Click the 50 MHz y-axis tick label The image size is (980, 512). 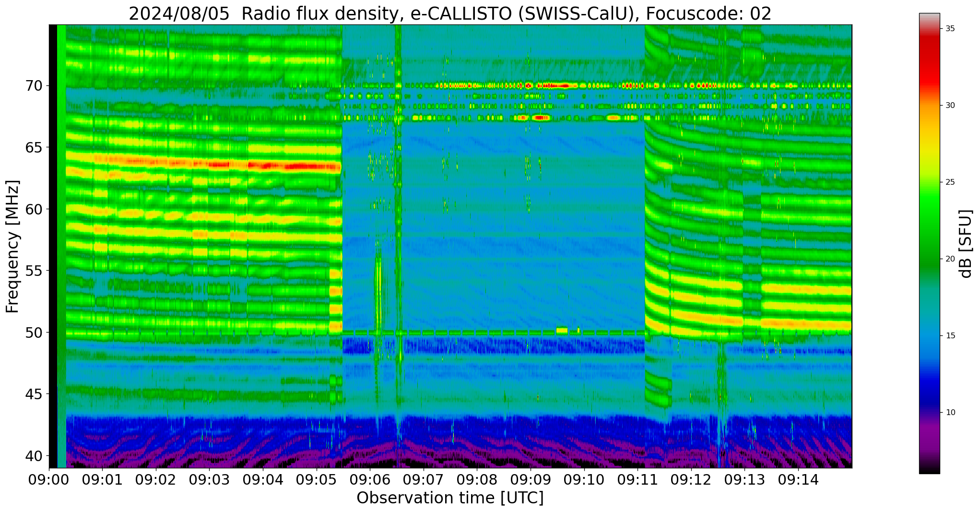(34, 332)
